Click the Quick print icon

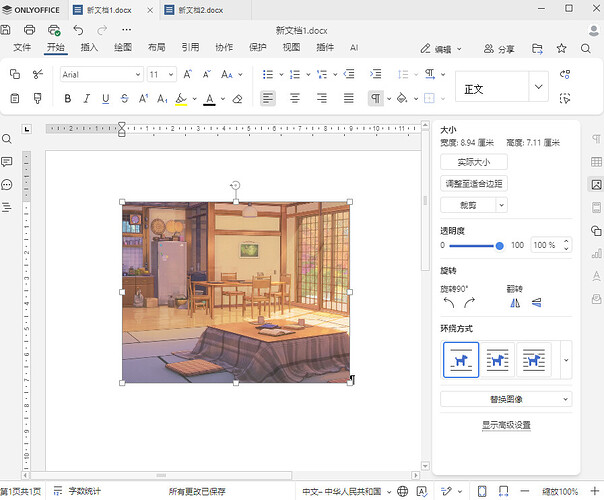[x=54, y=30]
